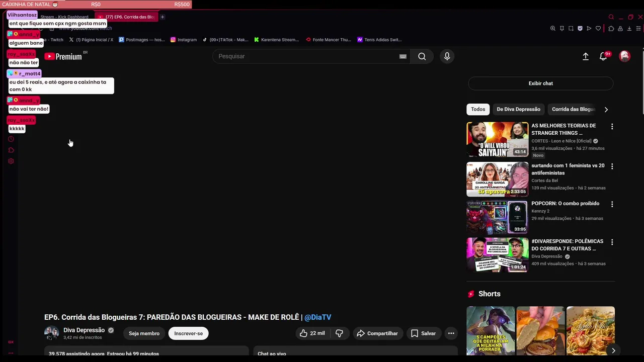Click the Inscrever-se subscribe button

pos(189,333)
